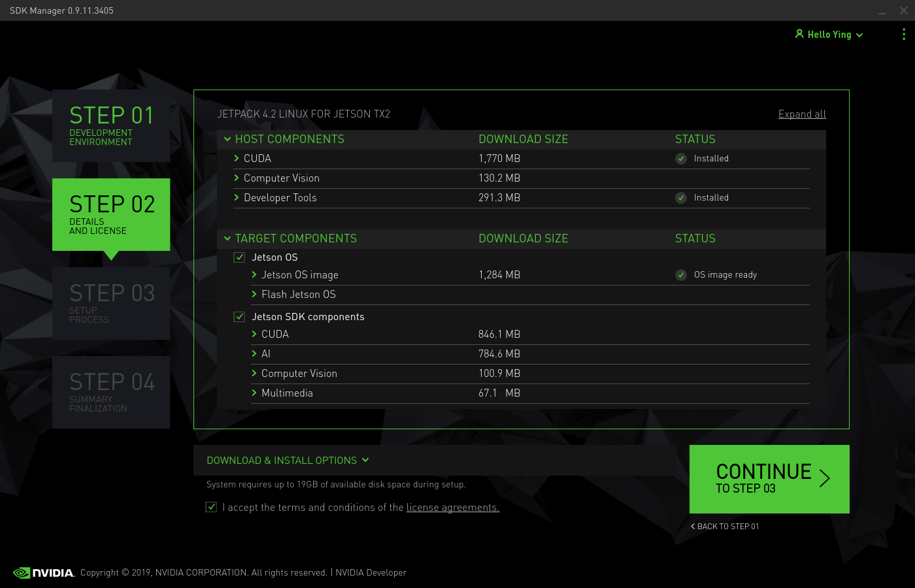Collapse the Host Components section
915x588 pixels.
coord(227,139)
